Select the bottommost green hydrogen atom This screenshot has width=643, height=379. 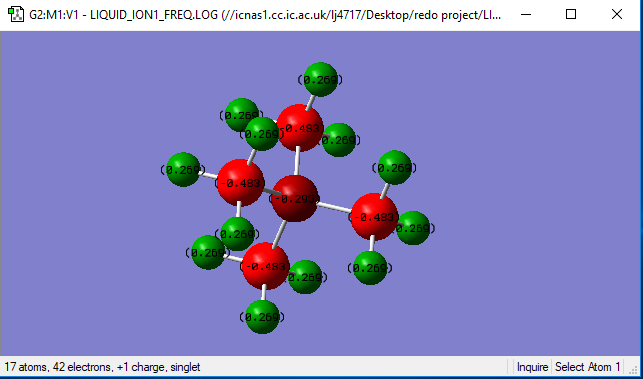click(x=262, y=317)
